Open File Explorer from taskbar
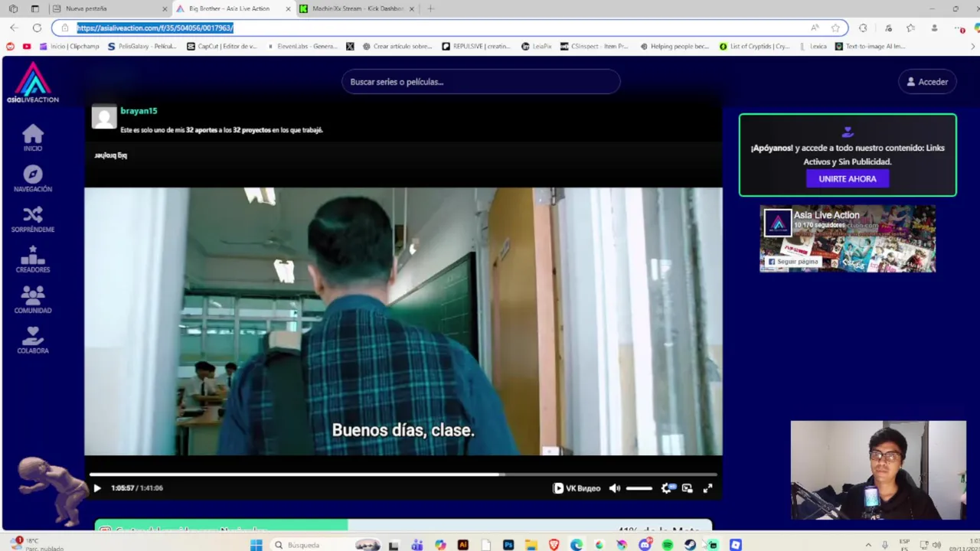 [x=531, y=545]
